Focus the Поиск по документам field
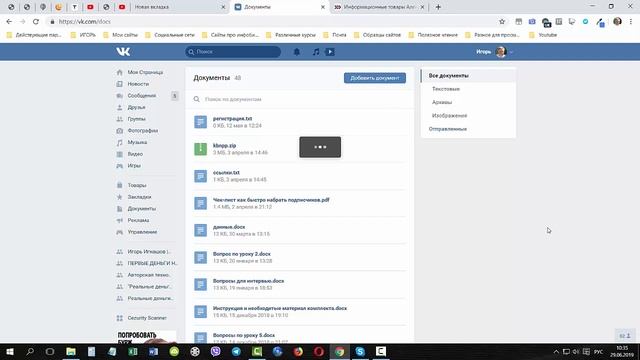640x360 pixels. coord(300,99)
